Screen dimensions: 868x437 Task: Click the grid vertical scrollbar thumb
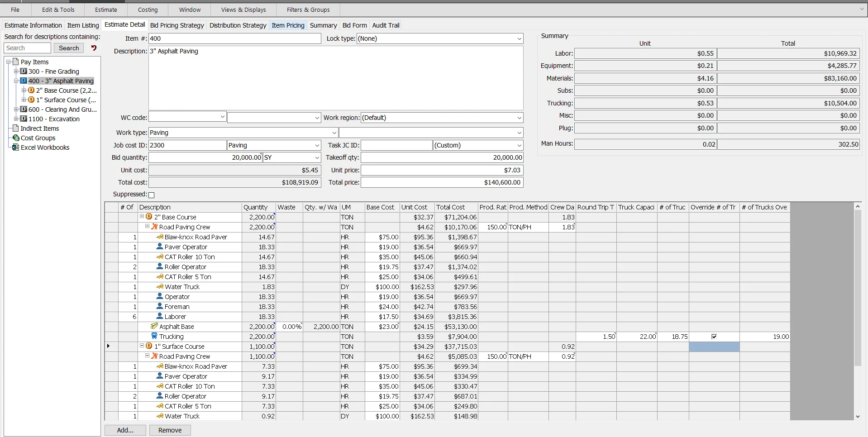pyautogui.click(x=858, y=288)
